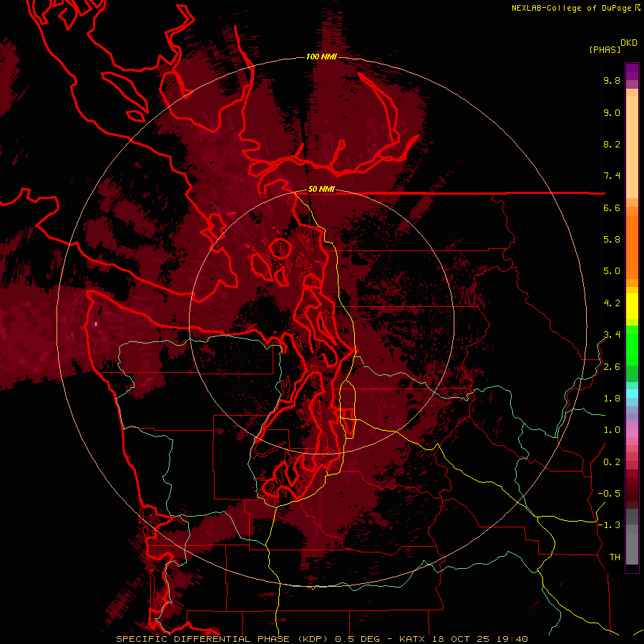Click the 8.2 value on the color scale
This screenshot has height=644, width=644.
point(612,144)
